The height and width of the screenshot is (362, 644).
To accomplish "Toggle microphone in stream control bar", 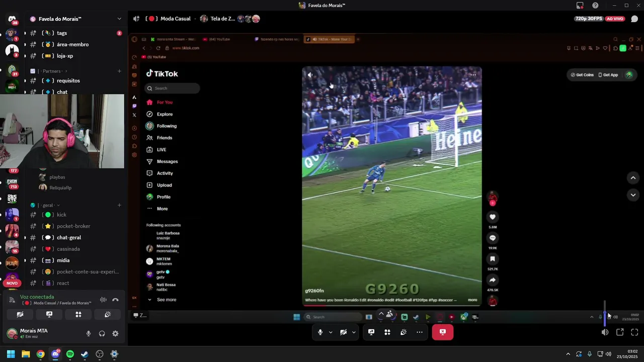I will coord(320,332).
